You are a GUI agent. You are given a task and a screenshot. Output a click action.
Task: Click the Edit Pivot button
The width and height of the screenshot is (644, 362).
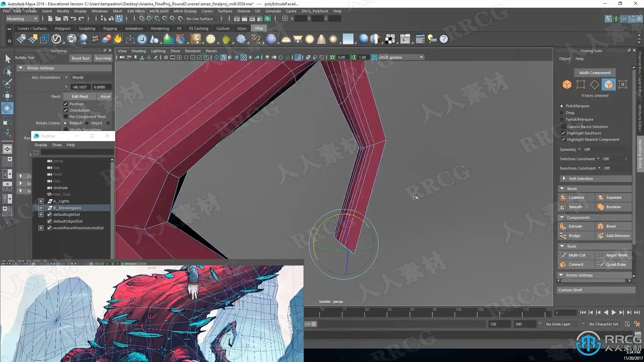pos(79,97)
